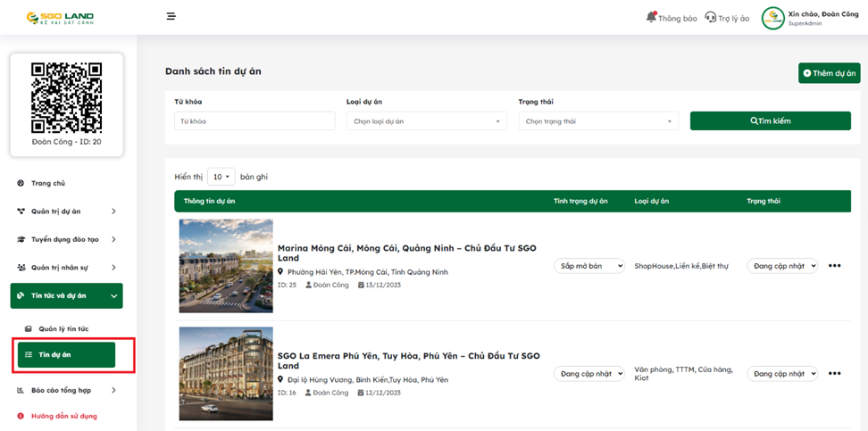This screenshot has height=431, width=868.
Task: Open three-dot menu for SGO La Emera project
Action: (x=834, y=374)
